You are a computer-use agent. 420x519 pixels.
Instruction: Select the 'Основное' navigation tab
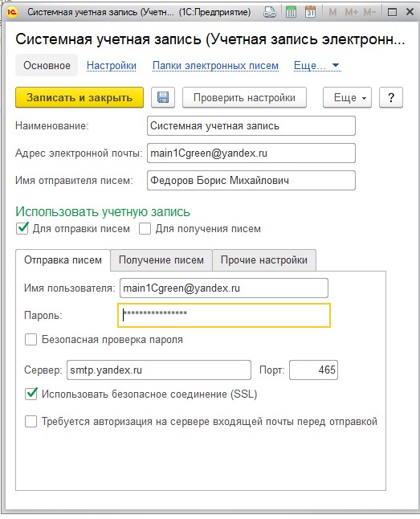click(47, 65)
